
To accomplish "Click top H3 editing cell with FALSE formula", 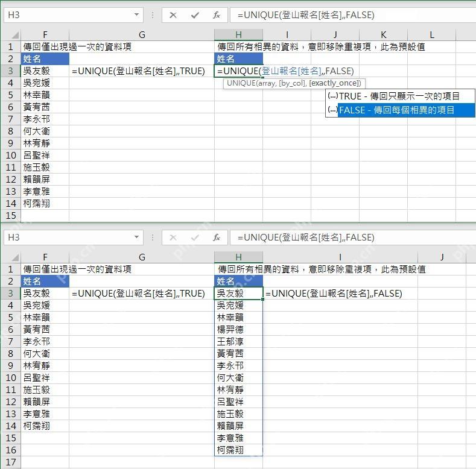I will [x=239, y=71].
